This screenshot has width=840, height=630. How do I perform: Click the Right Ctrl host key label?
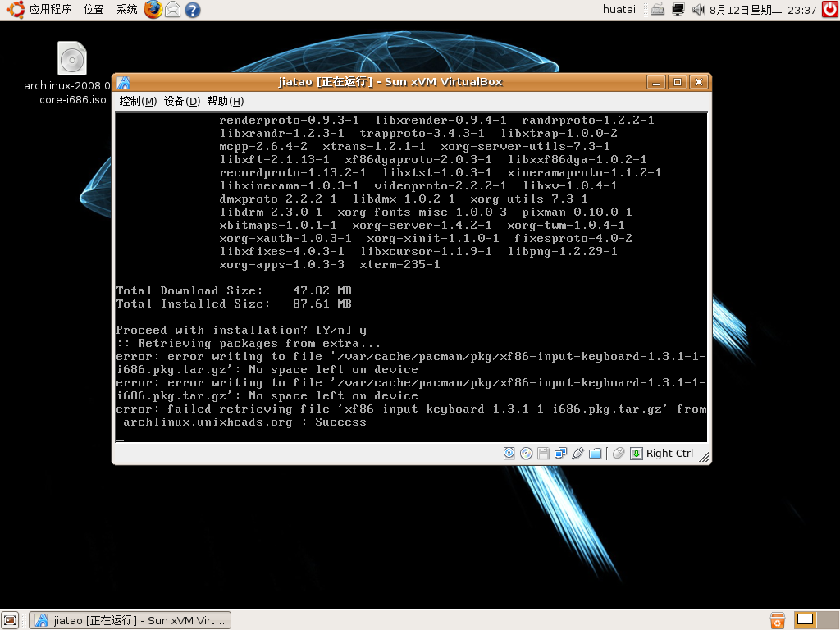[x=669, y=453]
